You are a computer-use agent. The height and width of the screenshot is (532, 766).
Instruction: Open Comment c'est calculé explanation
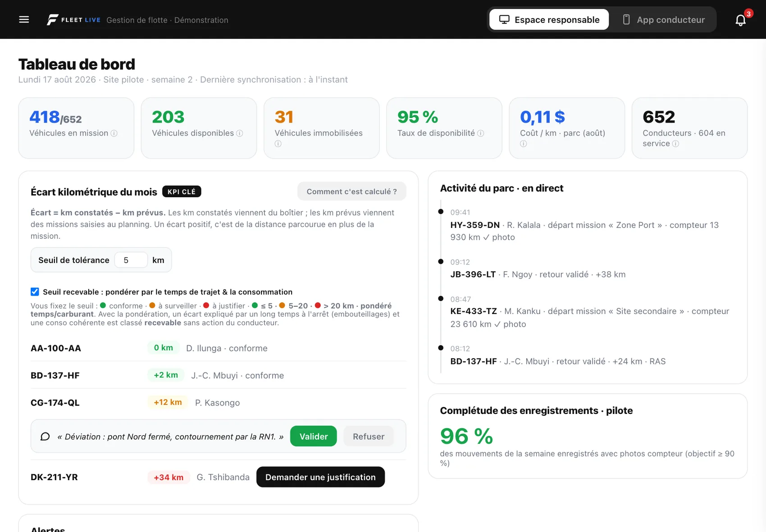[351, 191]
